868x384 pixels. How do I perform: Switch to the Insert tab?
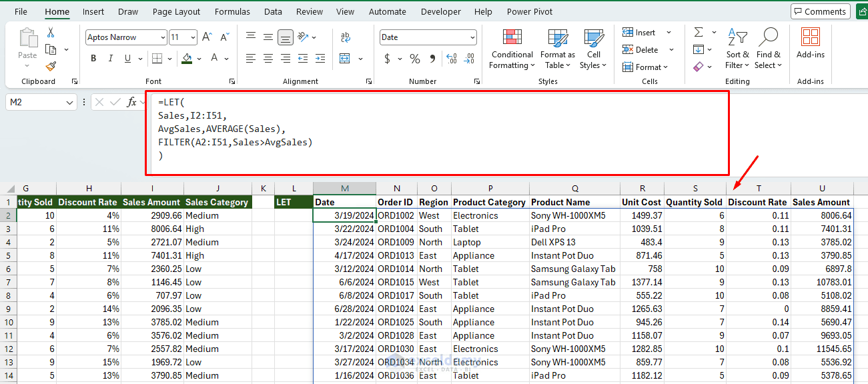click(93, 11)
